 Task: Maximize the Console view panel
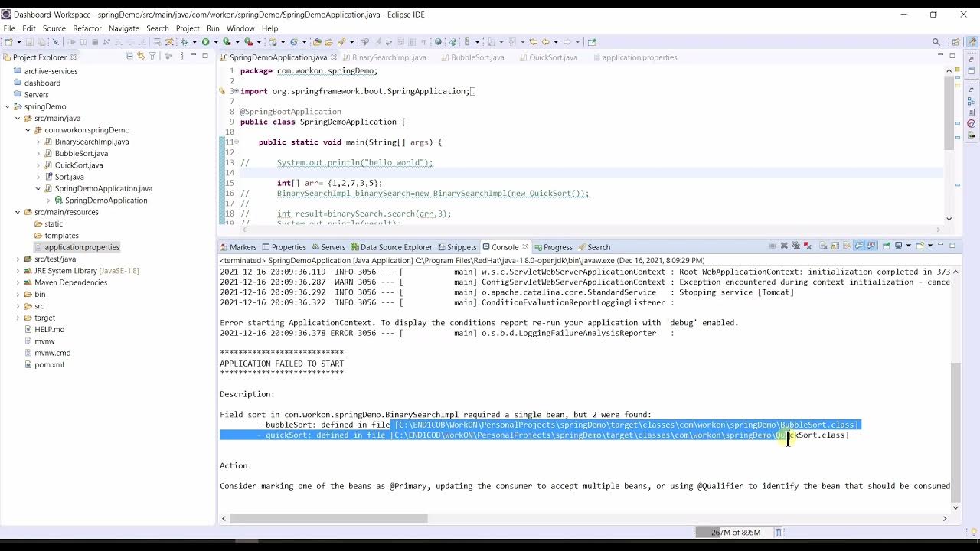(952, 246)
